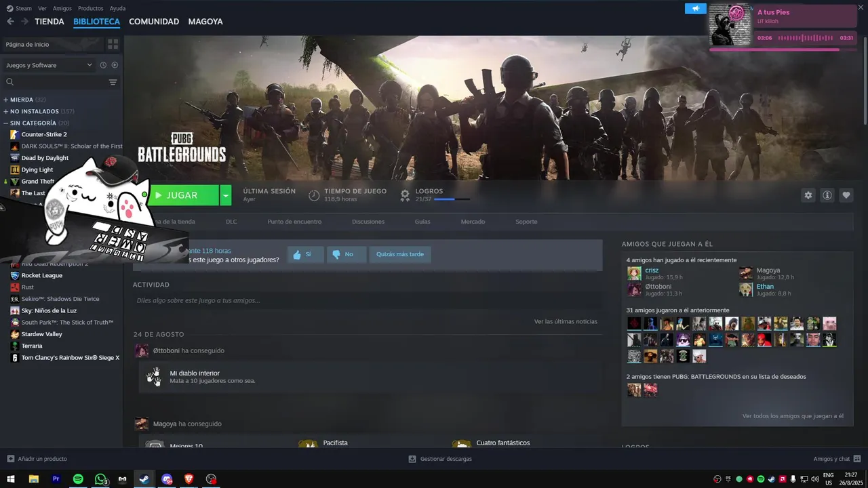Open the DLC tab
Screen dimensions: 868x488
[x=231, y=222]
